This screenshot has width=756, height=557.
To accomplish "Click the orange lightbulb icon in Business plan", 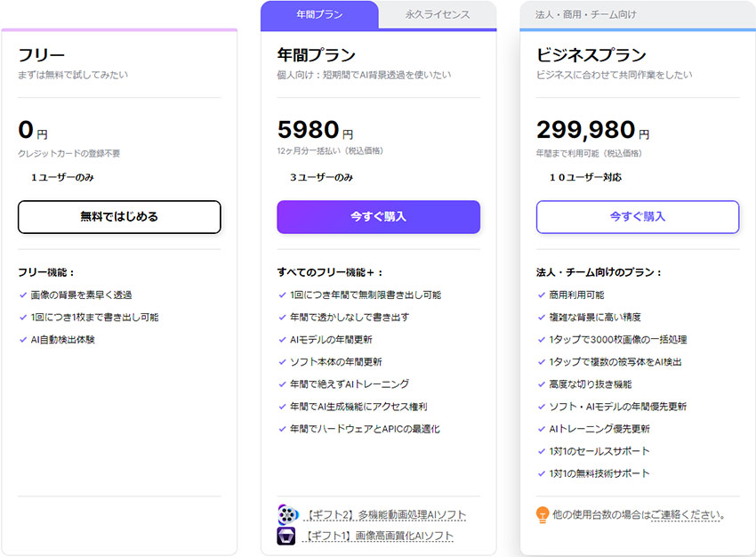I will click(x=542, y=515).
